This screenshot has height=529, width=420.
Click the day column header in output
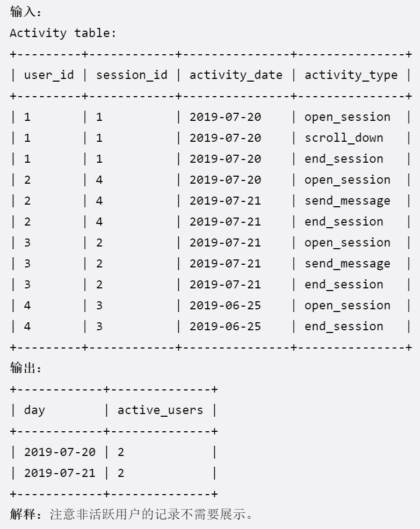[x=34, y=410]
